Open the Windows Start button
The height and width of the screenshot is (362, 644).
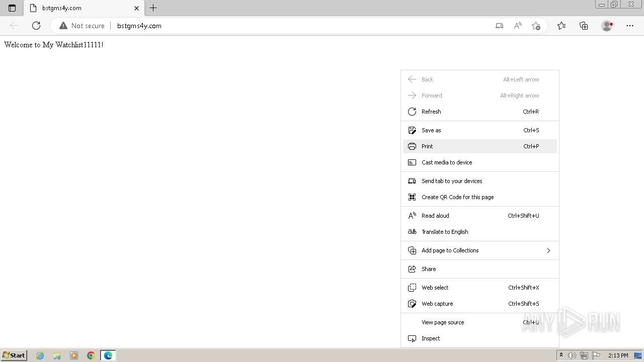point(14,355)
